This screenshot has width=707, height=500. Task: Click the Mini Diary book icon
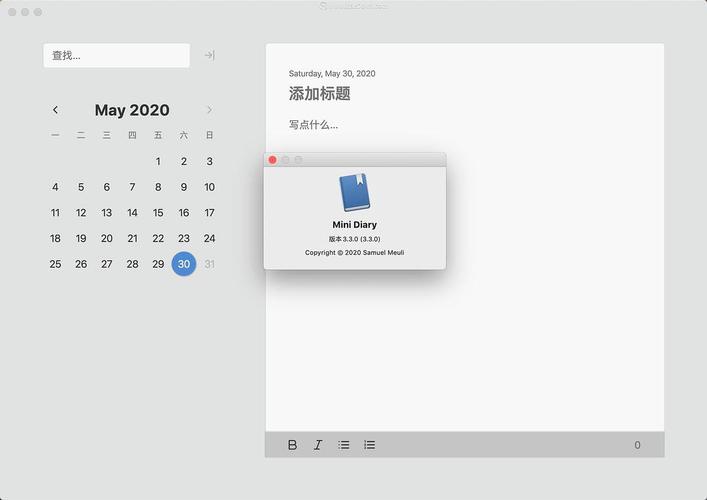point(354,193)
